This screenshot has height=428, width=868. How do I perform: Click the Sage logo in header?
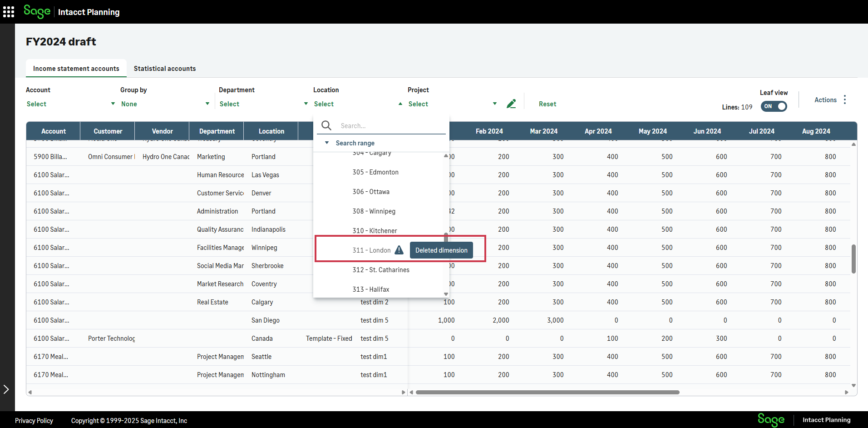(x=37, y=12)
